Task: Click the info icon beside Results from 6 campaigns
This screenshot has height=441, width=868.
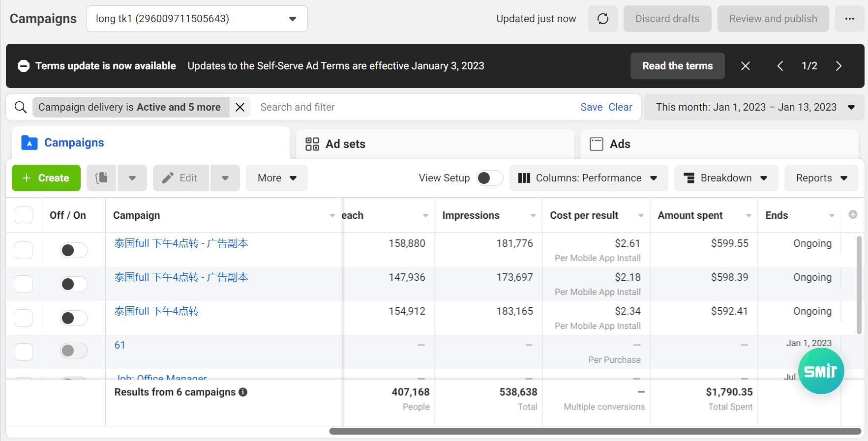Action: point(243,392)
